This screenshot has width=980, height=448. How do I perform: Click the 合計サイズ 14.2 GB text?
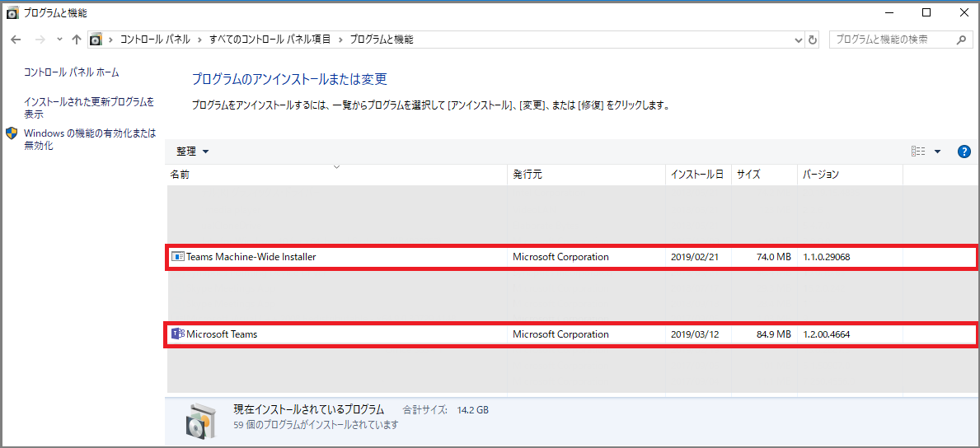(x=446, y=410)
